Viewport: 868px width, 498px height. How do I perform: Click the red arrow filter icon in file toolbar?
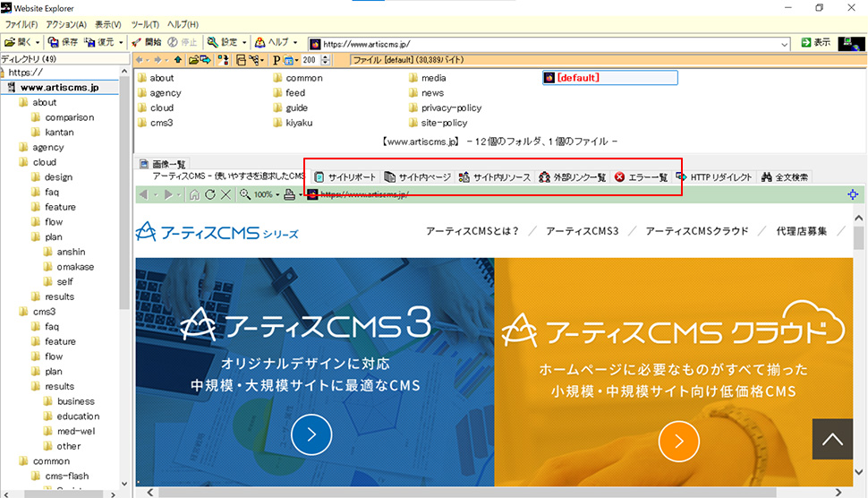click(x=223, y=60)
